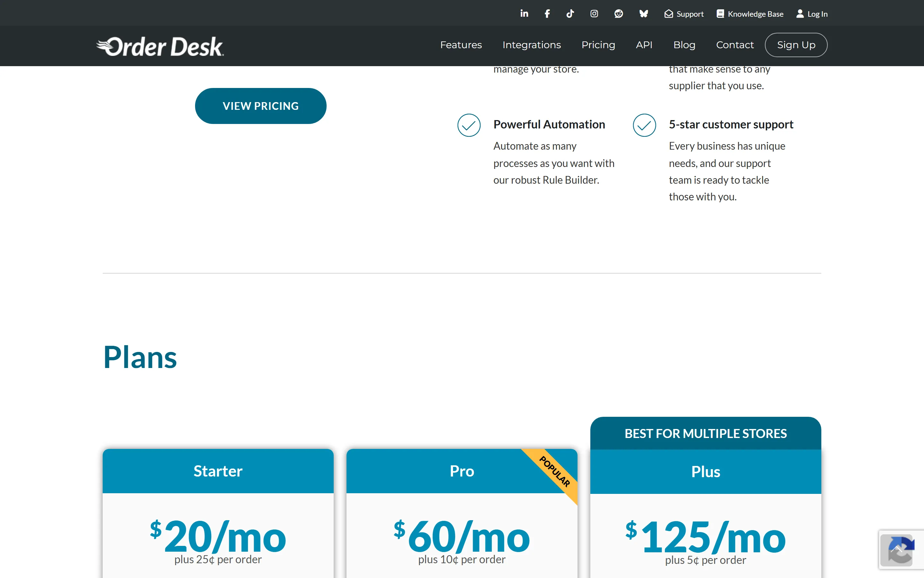The width and height of the screenshot is (924, 578).
Task: Click the BEST FOR MULTIPLE STORES banner
Action: [706, 433]
